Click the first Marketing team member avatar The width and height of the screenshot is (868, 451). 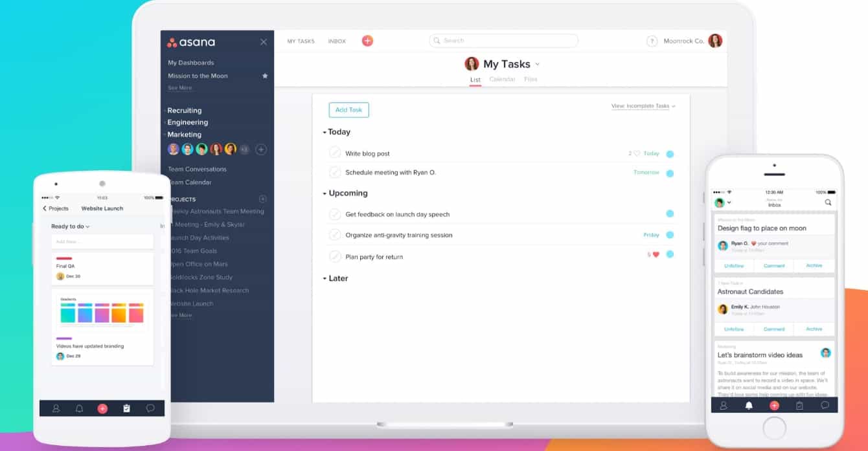(173, 149)
